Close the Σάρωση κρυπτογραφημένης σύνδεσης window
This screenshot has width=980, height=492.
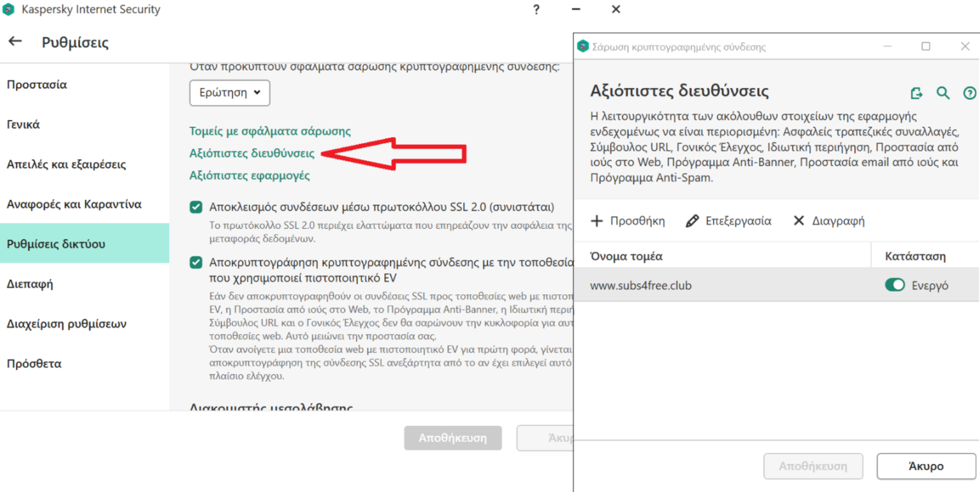tap(965, 46)
